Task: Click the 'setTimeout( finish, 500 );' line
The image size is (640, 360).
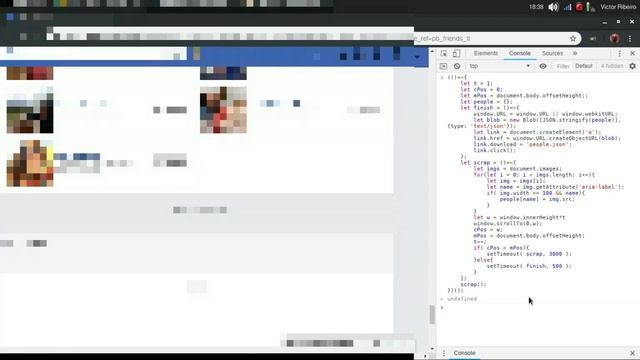Action: tap(529, 266)
